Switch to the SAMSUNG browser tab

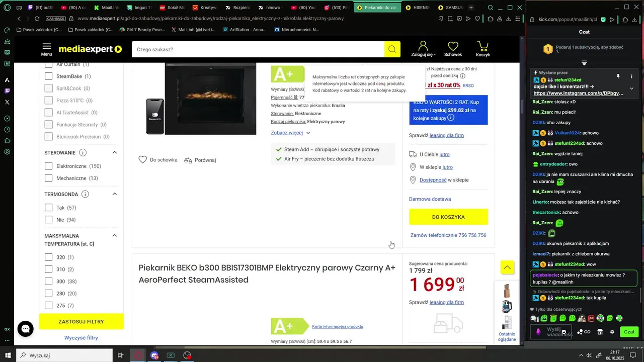(450, 8)
